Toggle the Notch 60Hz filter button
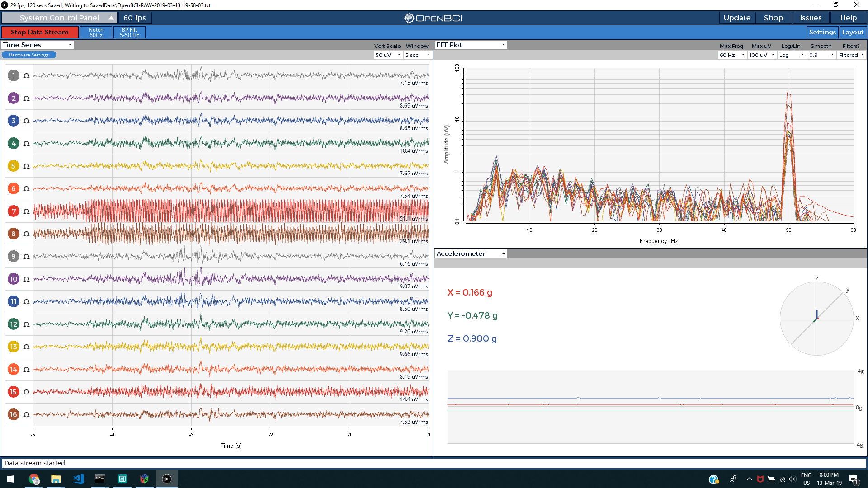The height and width of the screenshot is (488, 868). [96, 32]
